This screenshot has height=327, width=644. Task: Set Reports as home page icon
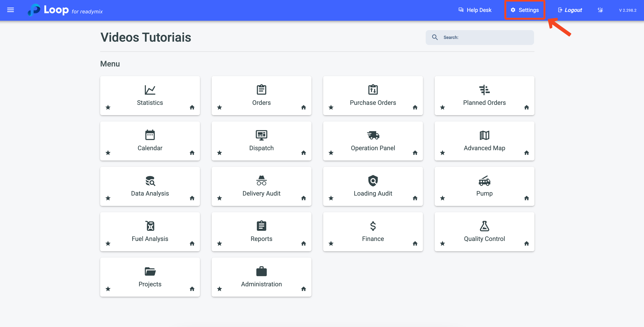point(303,243)
